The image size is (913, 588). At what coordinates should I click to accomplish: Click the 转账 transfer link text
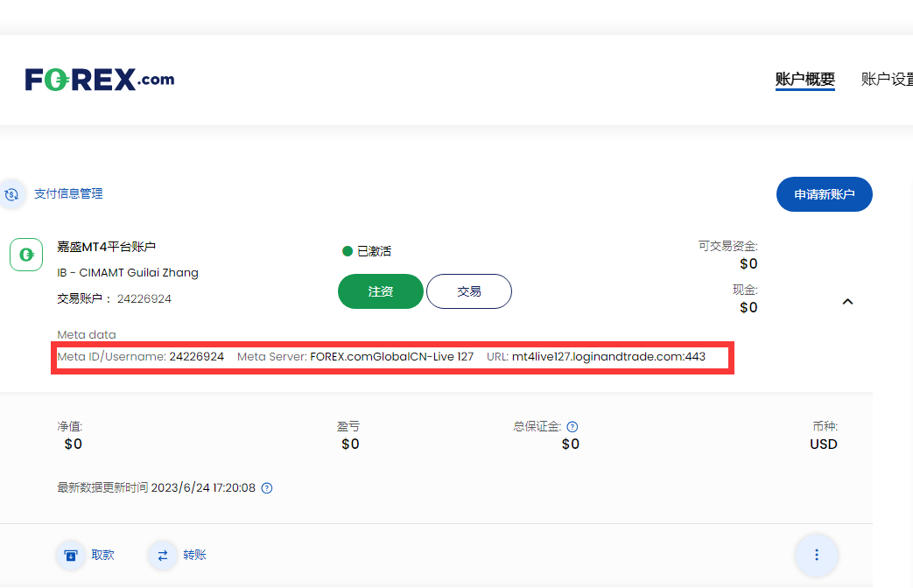[x=194, y=555]
